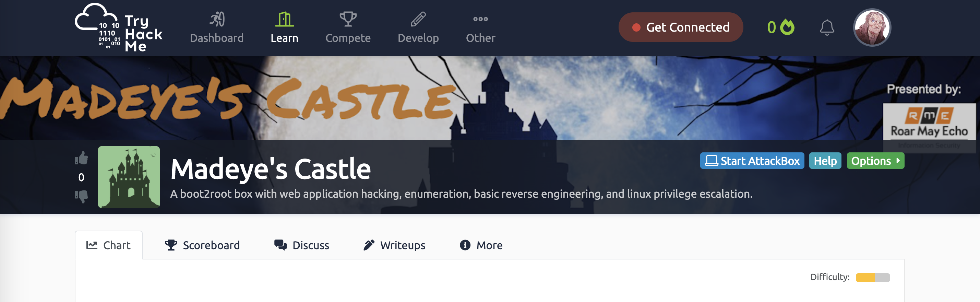
Task: Click the TryHackMe cloud logo
Action: tap(119, 27)
